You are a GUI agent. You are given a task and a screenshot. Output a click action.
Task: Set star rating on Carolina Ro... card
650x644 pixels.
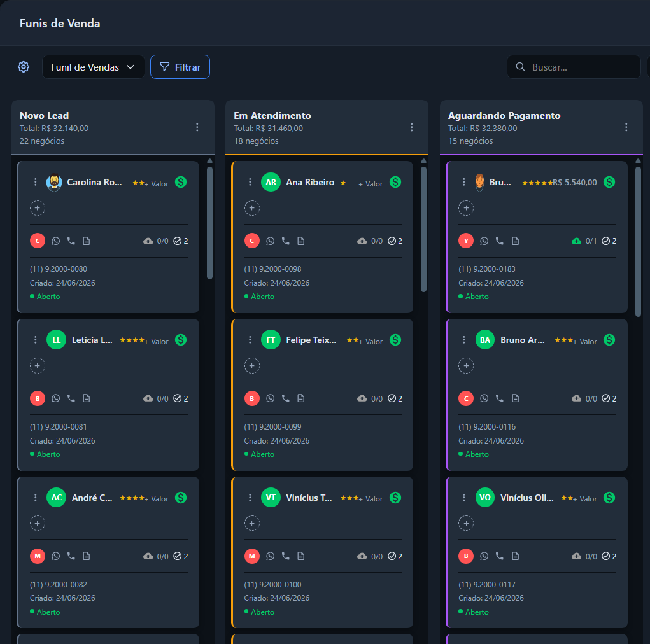(x=138, y=183)
